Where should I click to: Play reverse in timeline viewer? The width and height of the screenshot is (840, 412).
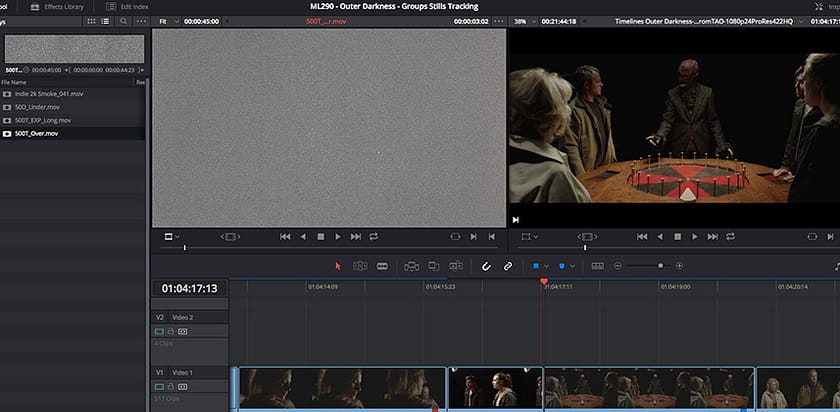point(660,236)
